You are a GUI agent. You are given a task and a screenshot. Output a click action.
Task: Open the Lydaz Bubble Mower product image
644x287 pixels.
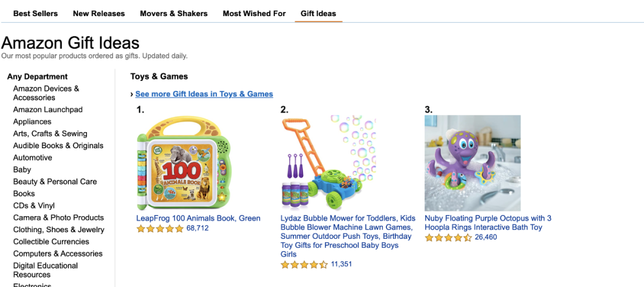click(328, 163)
